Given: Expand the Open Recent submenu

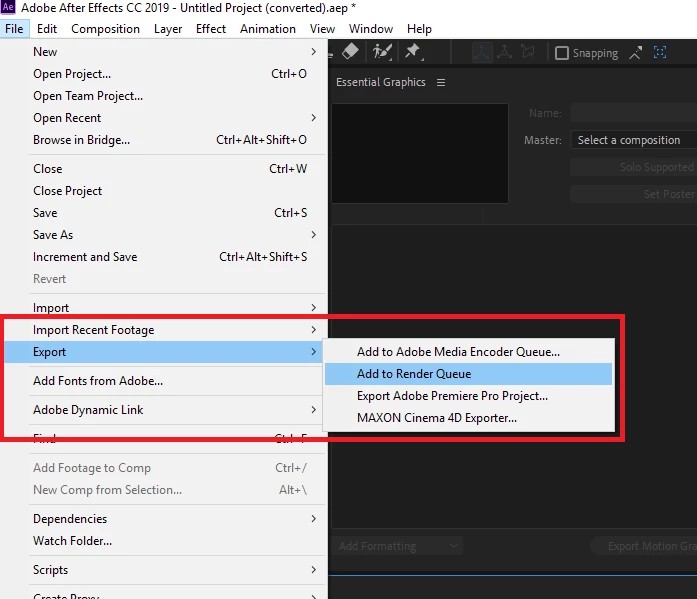Looking at the screenshot, I should 313,118.
